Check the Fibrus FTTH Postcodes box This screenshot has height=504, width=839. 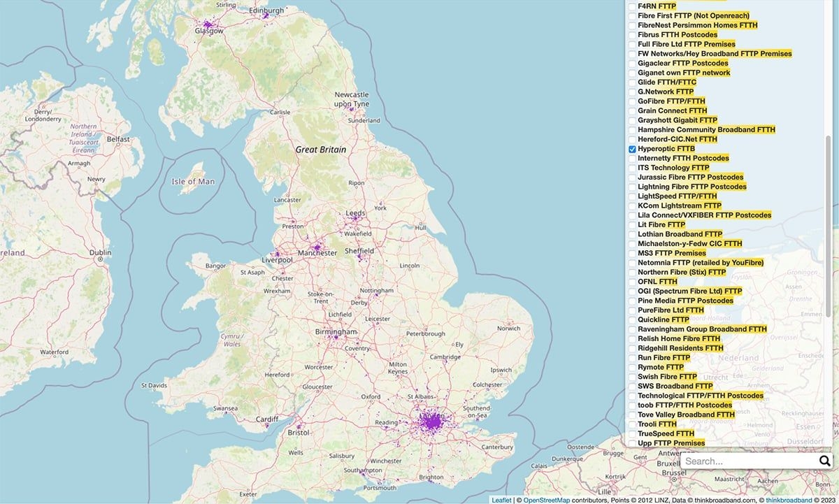pyautogui.click(x=632, y=34)
